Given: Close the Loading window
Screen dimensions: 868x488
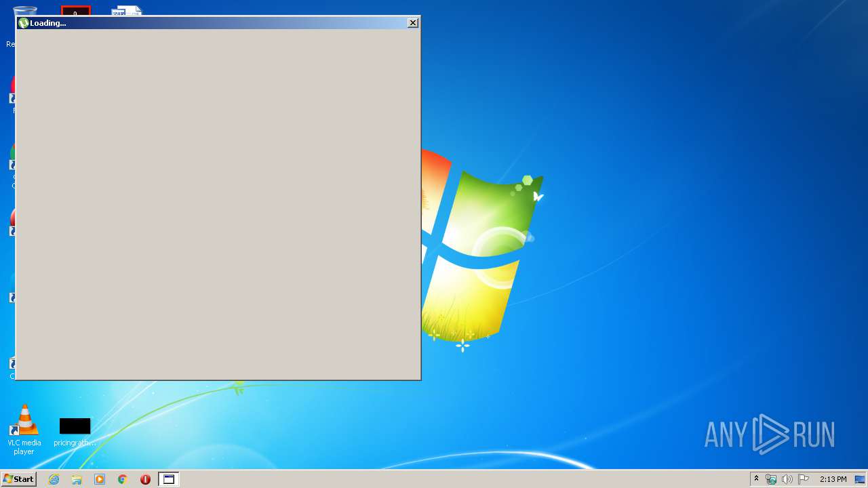Looking at the screenshot, I should pyautogui.click(x=412, y=23).
